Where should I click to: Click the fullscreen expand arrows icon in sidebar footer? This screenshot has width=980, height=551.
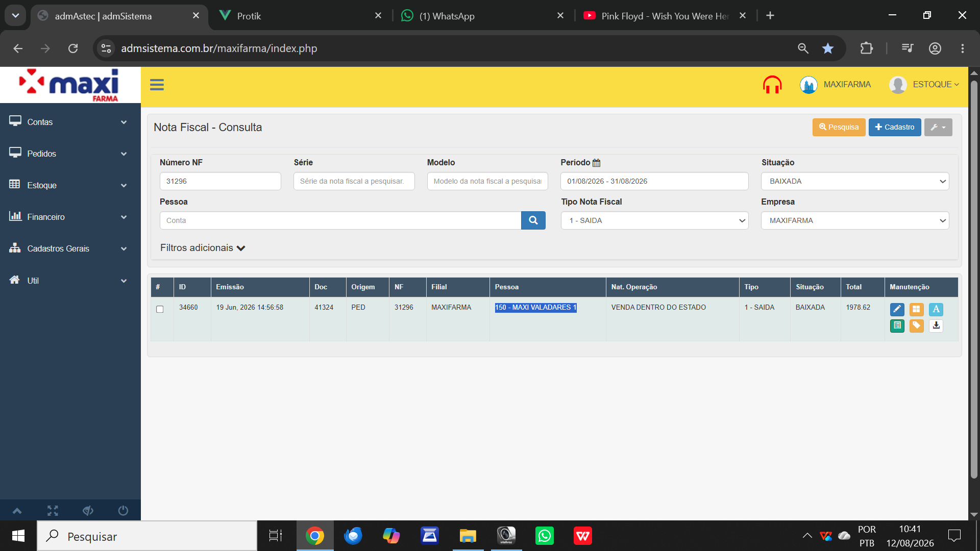53,511
